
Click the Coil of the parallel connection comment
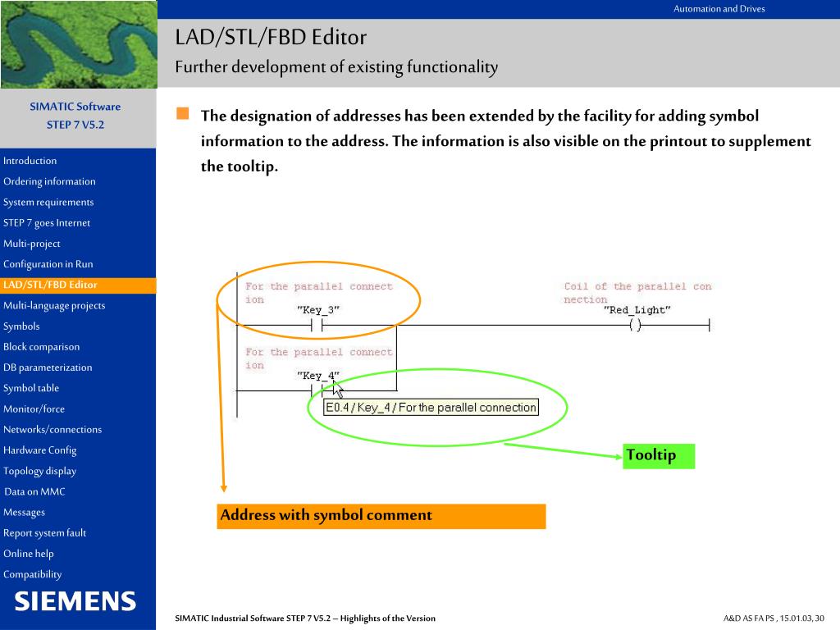click(637, 293)
